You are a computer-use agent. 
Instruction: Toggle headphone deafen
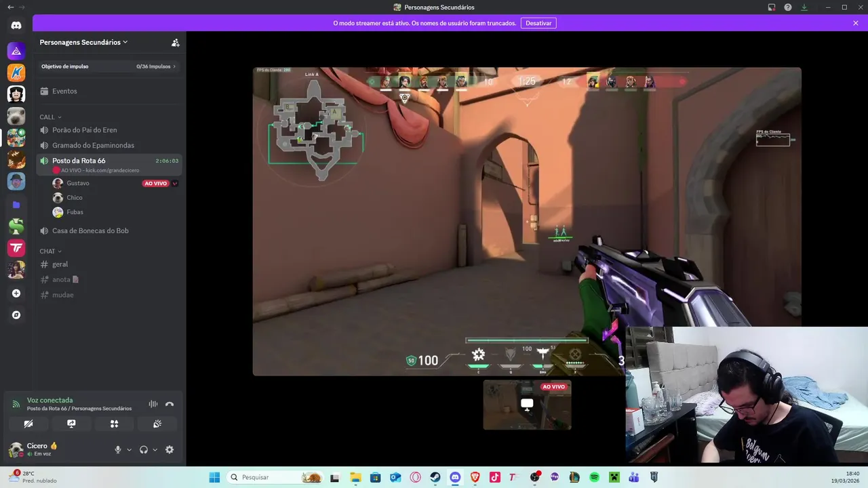[144, 449]
